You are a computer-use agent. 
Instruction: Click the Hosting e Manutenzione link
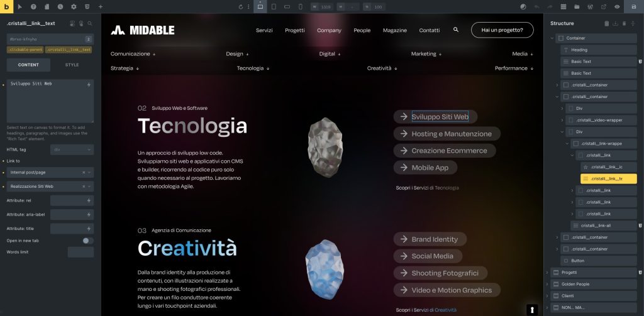coord(447,134)
